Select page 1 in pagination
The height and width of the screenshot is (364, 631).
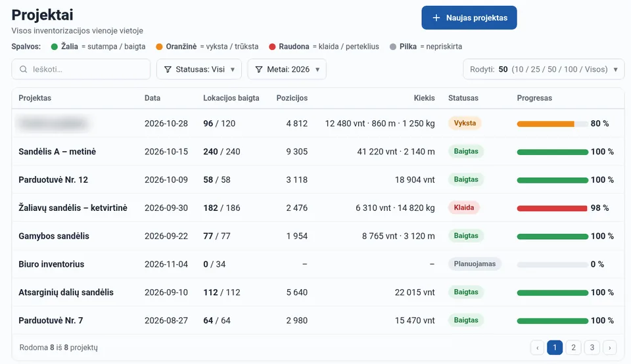(555, 348)
